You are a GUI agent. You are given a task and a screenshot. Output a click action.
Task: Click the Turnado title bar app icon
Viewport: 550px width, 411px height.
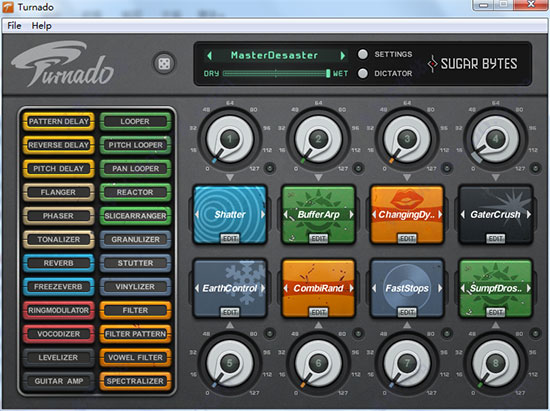8,7
